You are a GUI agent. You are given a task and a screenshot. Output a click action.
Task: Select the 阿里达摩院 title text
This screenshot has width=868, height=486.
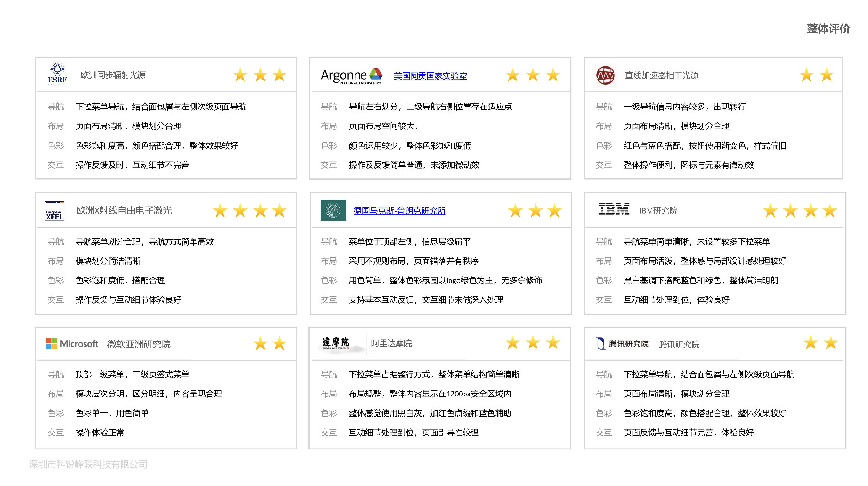click(391, 343)
